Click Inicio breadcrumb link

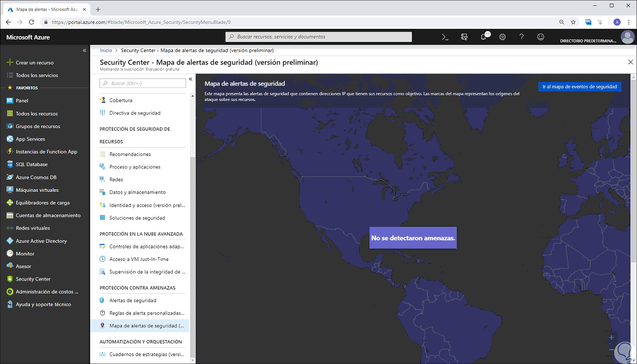pyautogui.click(x=106, y=51)
